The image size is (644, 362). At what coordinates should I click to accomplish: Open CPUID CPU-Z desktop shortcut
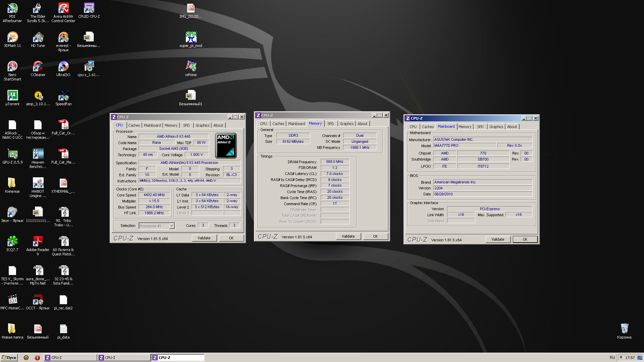tap(89, 10)
